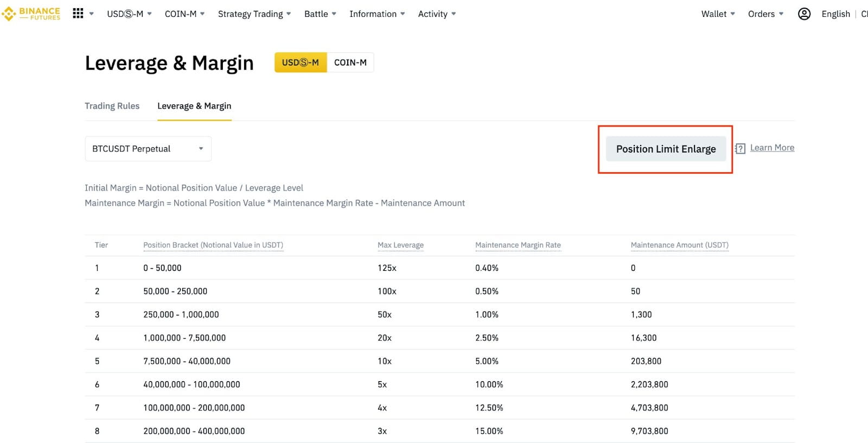Click the 2.50% margin rate cell

487,338
